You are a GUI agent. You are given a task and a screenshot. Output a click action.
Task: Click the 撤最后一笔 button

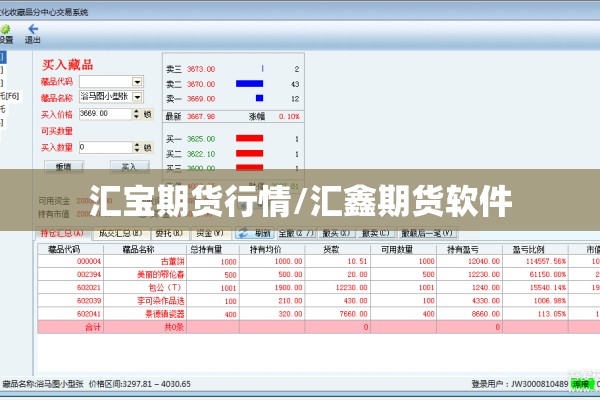click(427, 233)
